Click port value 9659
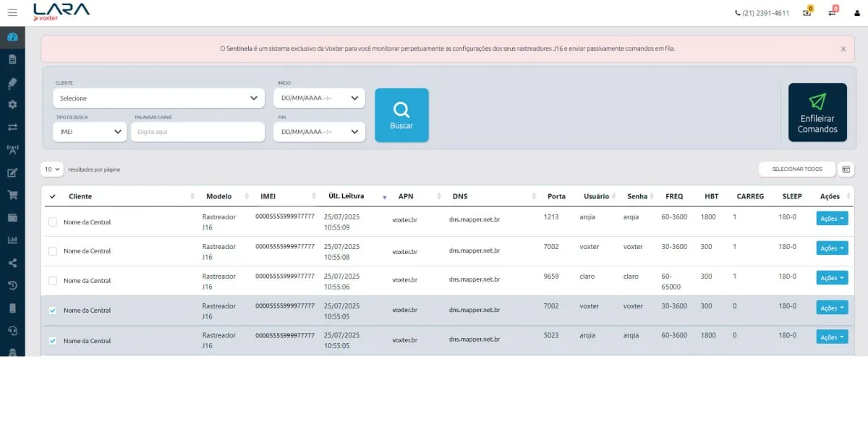868x430 pixels. click(551, 277)
